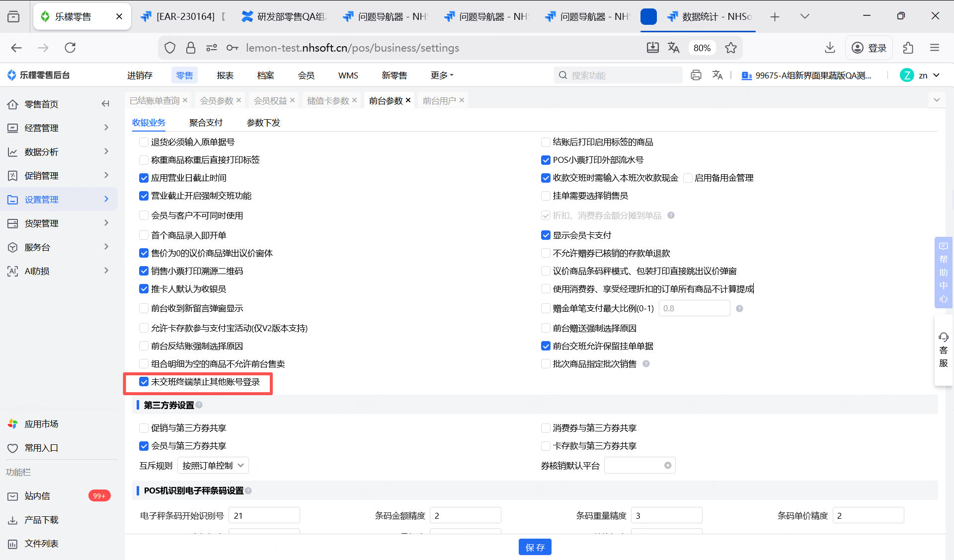Image resolution: width=954 pixels, height=560 pixels.
Task: Open the 报表 top menu
Action: click(x=225, y=75)
